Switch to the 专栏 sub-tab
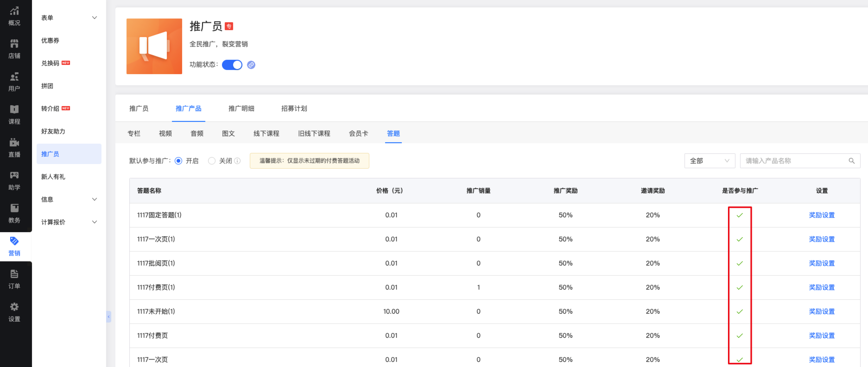The height and width of the screenshot is (367, 868). pyautogui.click(x=134, y=133)
